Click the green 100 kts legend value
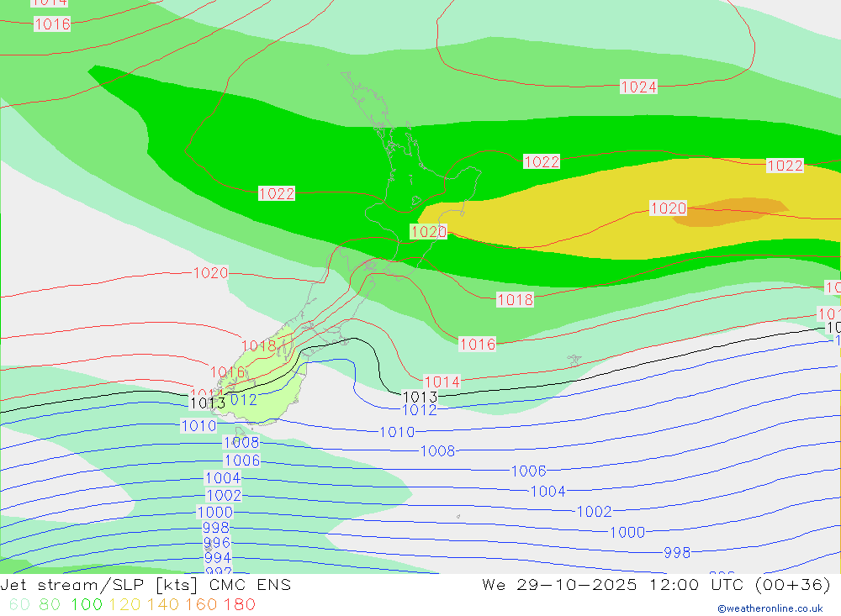Screen dimensions: 841x616 pyautogui.click(x=87, y=605)
